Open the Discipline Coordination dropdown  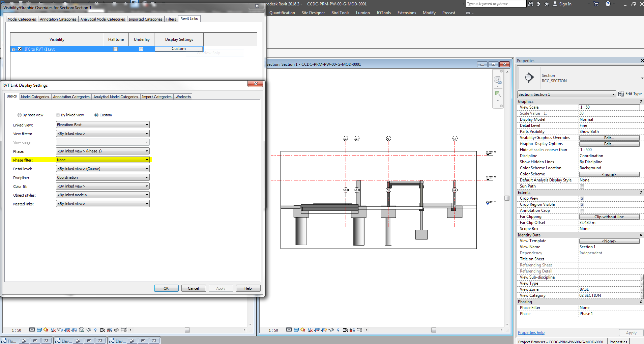click(103, 177)
